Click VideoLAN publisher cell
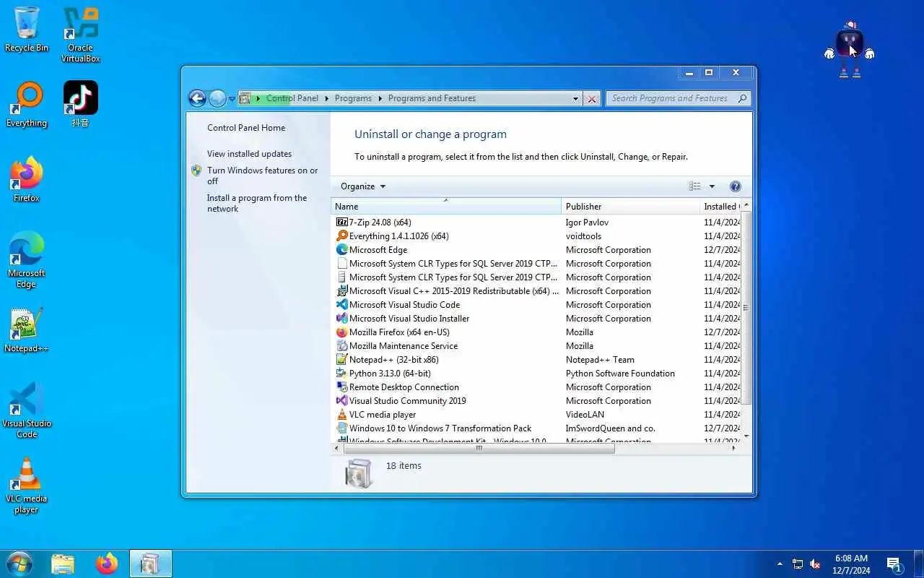Screen dimensions: 924x578 coord(585,415)
